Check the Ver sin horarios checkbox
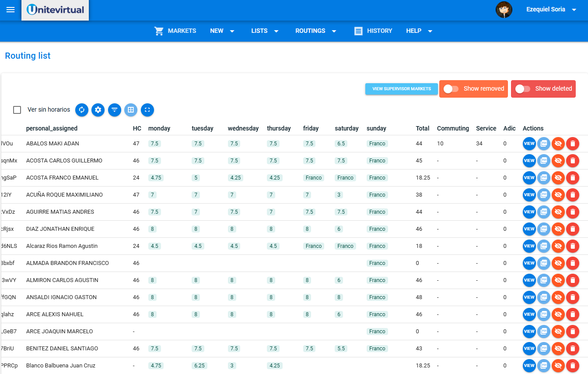 pos(17,110)
